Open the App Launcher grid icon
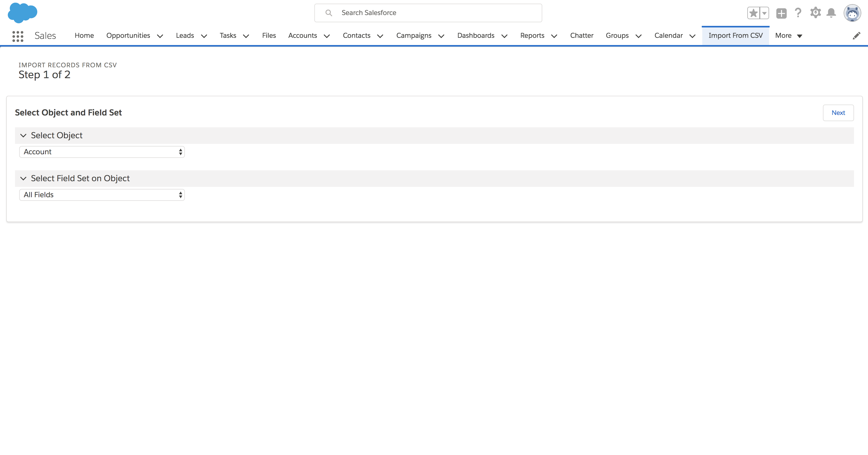Screen dimensions: 868x455 (x=18, y=36)
